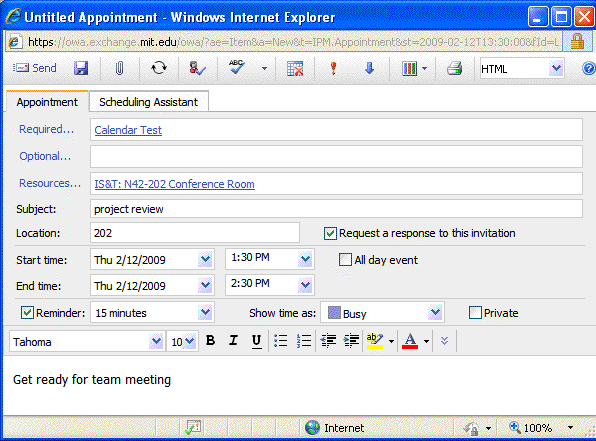Open the Calendar Test attendee link

click(x=128, y=130)
